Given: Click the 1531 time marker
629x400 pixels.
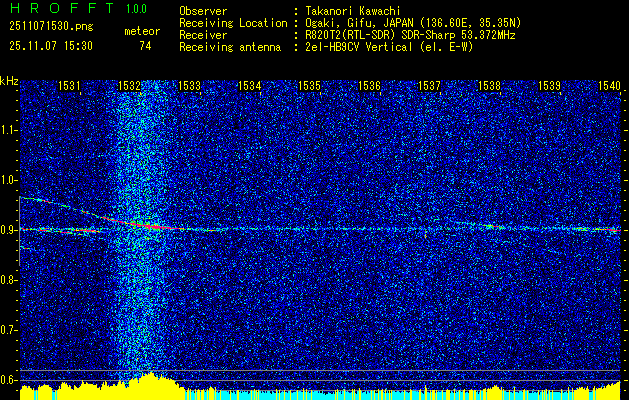Looking at the screenshot, I should click(x=69, y=85).
